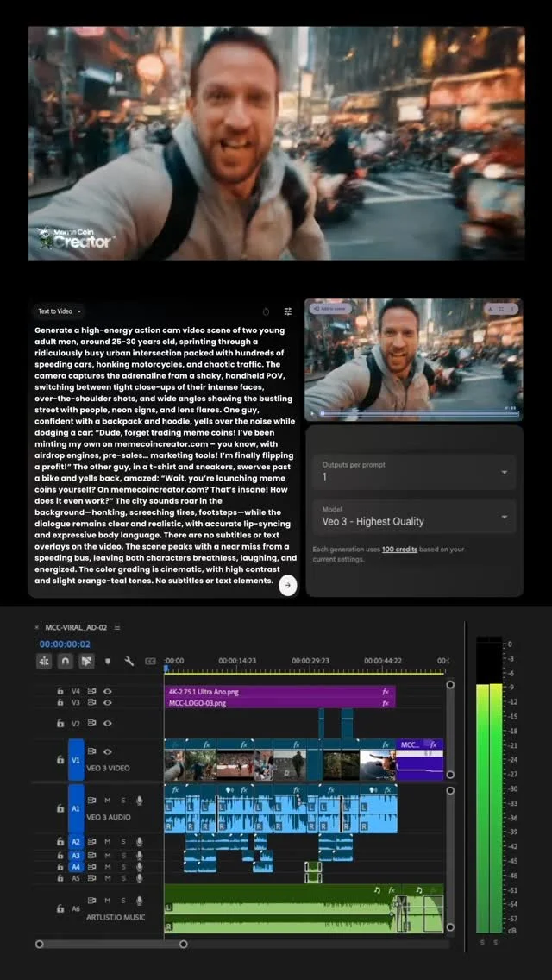Toggle sync lock for track V4
This screenshot has height=980, width=552.
coord(92,692)
